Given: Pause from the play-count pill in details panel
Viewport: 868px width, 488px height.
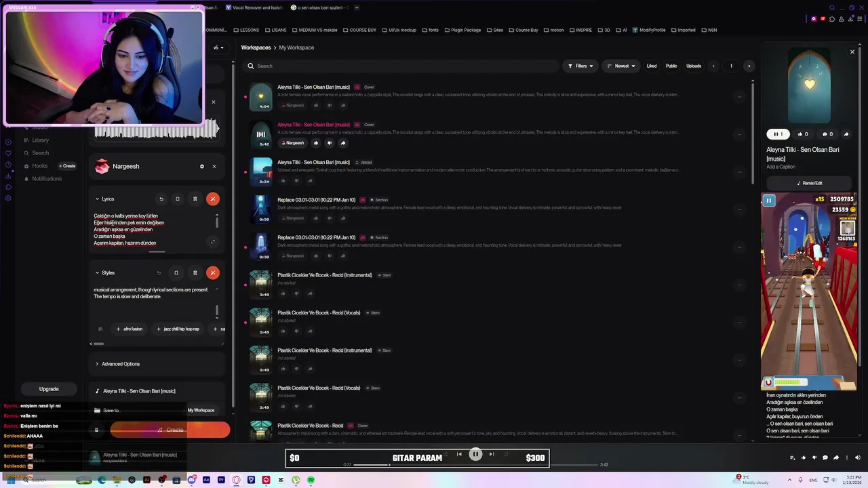Looking at the screenshot, I should (778, 134).
